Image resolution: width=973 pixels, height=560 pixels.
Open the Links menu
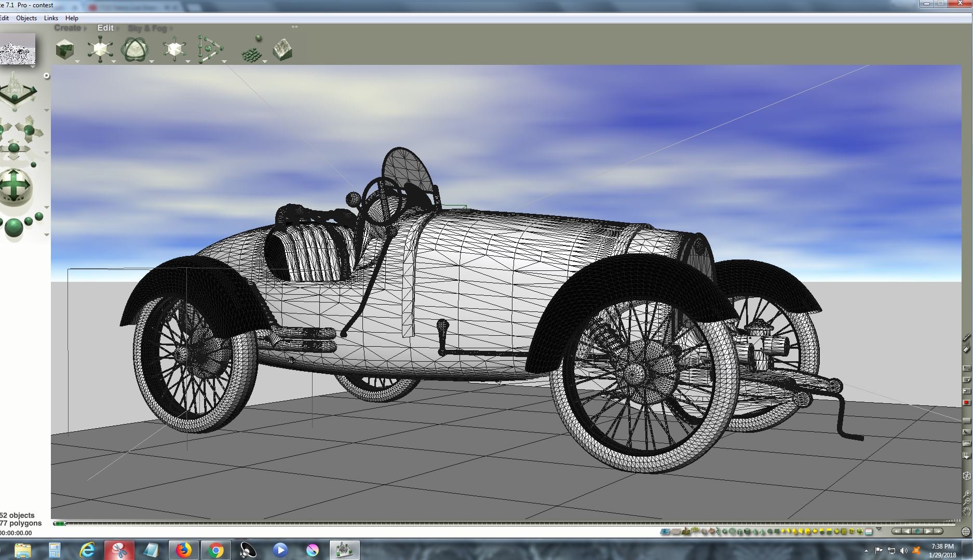51,18
